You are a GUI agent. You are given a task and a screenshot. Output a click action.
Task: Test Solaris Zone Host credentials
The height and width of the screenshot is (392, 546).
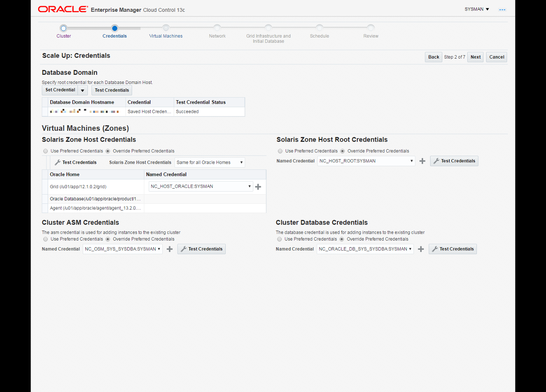click(76, 162)
